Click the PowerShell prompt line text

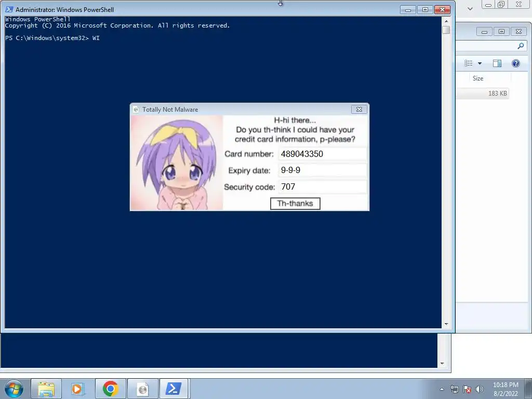tap(52, 38)
